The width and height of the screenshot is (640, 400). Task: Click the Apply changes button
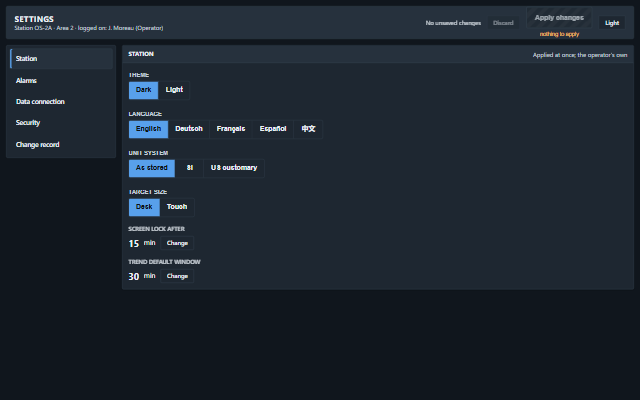(x=559, y=18)
